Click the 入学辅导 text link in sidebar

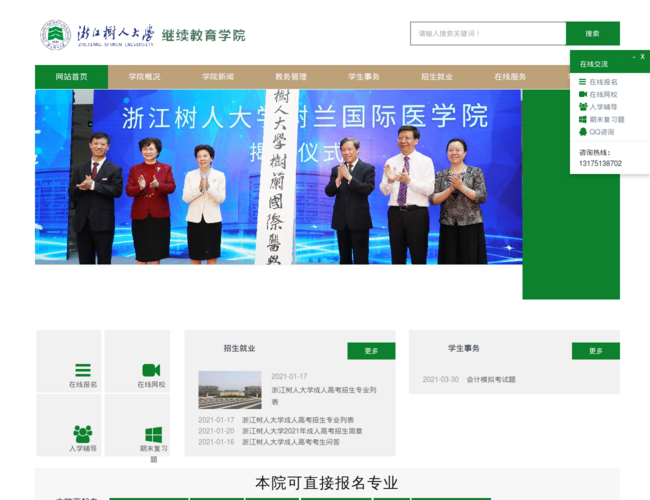[x=603, y=107]
